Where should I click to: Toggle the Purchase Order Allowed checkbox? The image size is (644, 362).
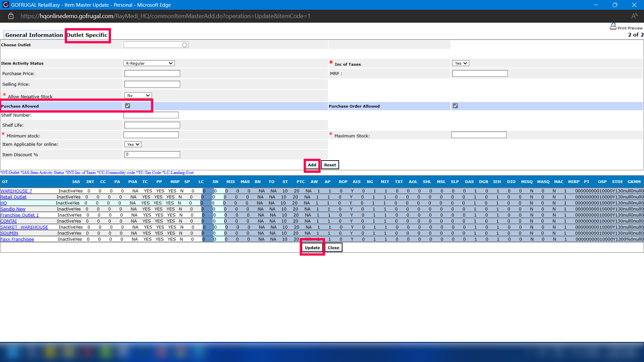(x=455, y=106)
